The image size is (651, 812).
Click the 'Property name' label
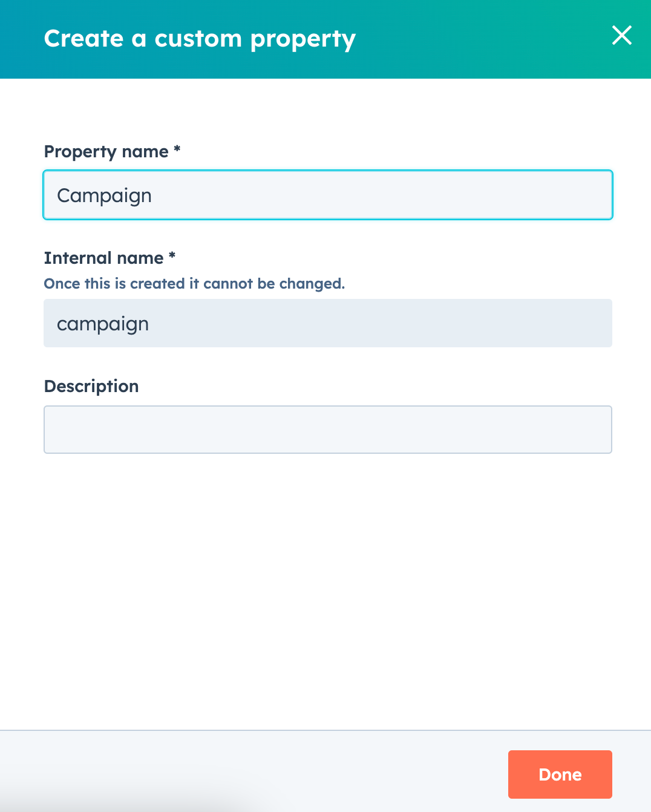[x=106, y=151]
